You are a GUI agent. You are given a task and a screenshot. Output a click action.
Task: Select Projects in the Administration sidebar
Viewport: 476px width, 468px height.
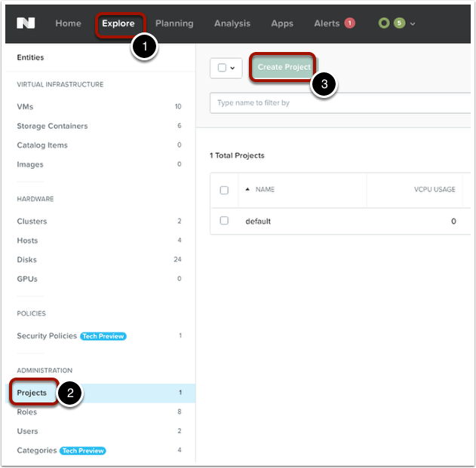(x=32, y=393)
